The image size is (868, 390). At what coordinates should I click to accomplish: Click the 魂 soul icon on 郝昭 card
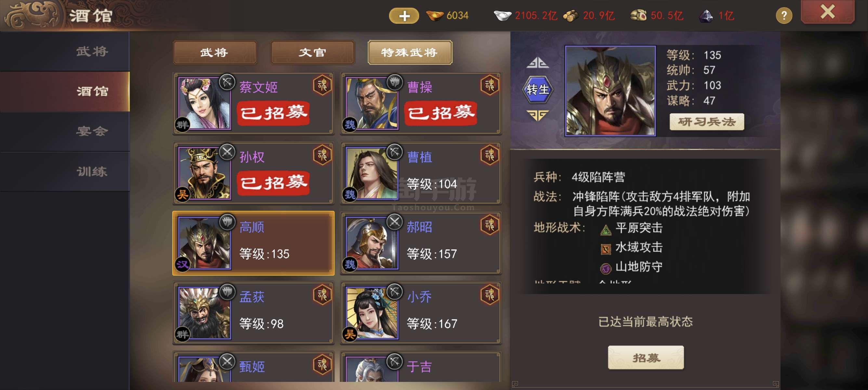pyautogui.click(x=490, y=225)
